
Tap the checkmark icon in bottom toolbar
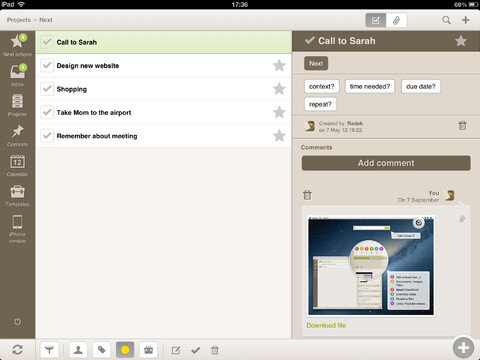pyautogui.click(x=195, y=350)
